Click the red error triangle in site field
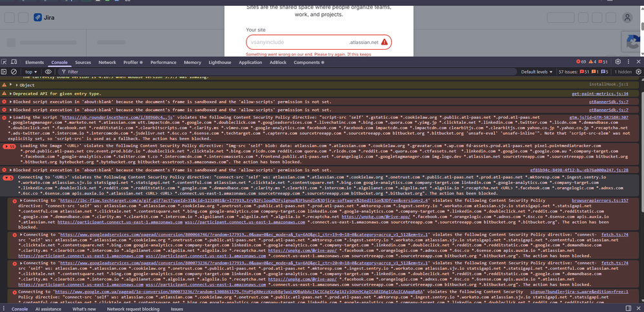Screen dimensions: 644x312 tap(384, 42)
